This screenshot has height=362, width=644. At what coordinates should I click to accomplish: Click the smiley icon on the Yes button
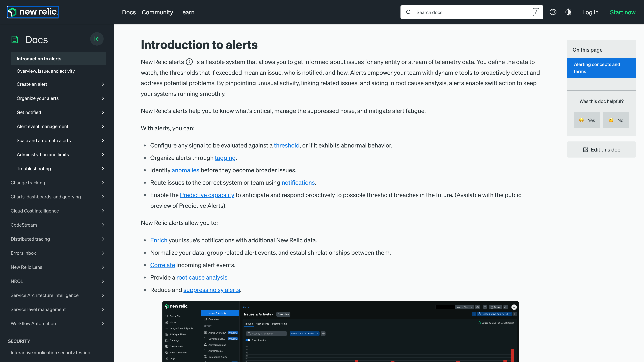coord(581,120)
